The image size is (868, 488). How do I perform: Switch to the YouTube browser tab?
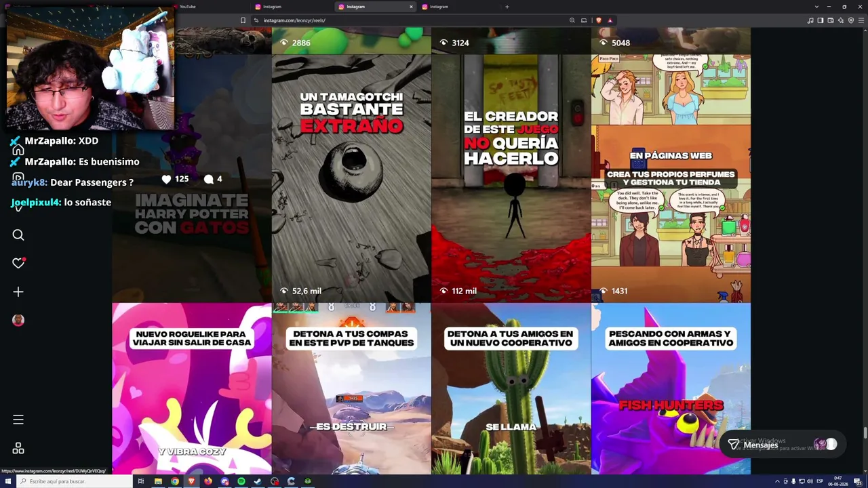click(210, 7)
